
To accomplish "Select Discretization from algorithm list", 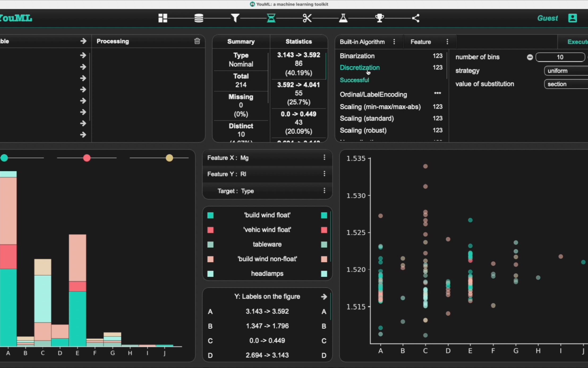I will (359, 68).
